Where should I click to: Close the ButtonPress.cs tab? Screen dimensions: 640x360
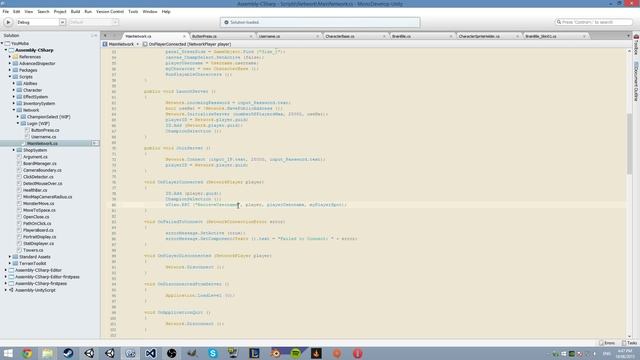point(251,36)
